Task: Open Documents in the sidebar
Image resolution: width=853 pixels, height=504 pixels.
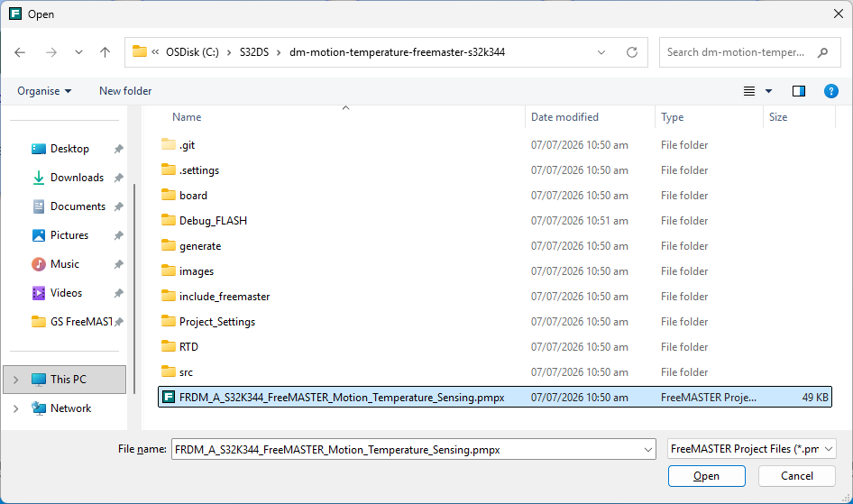Action: 78,206
